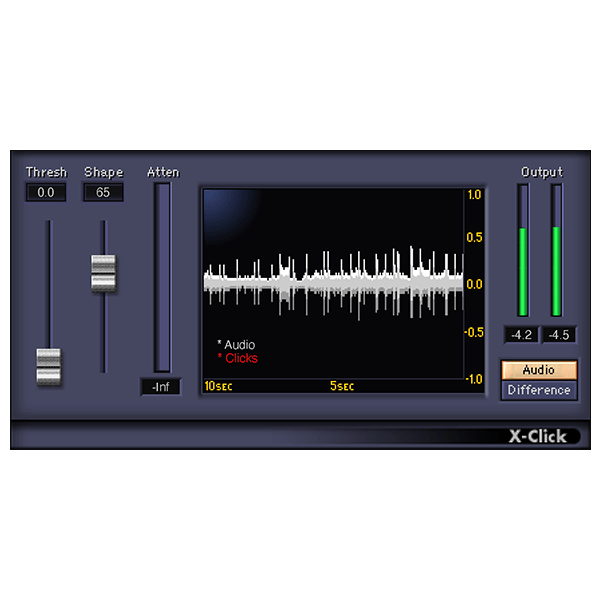Click the 10sec time axis label
This screenshot has width=600, height=600.
[x=218, y=386]
